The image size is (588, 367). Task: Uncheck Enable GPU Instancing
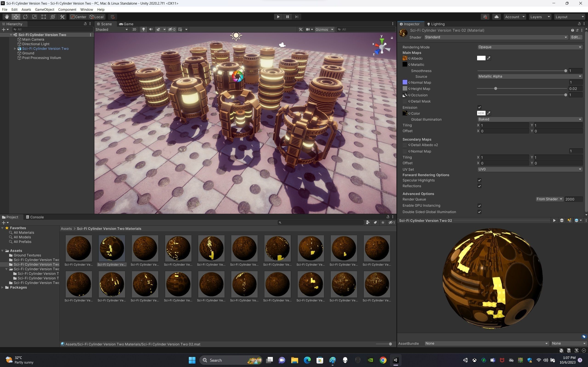[x=479, y=206]
